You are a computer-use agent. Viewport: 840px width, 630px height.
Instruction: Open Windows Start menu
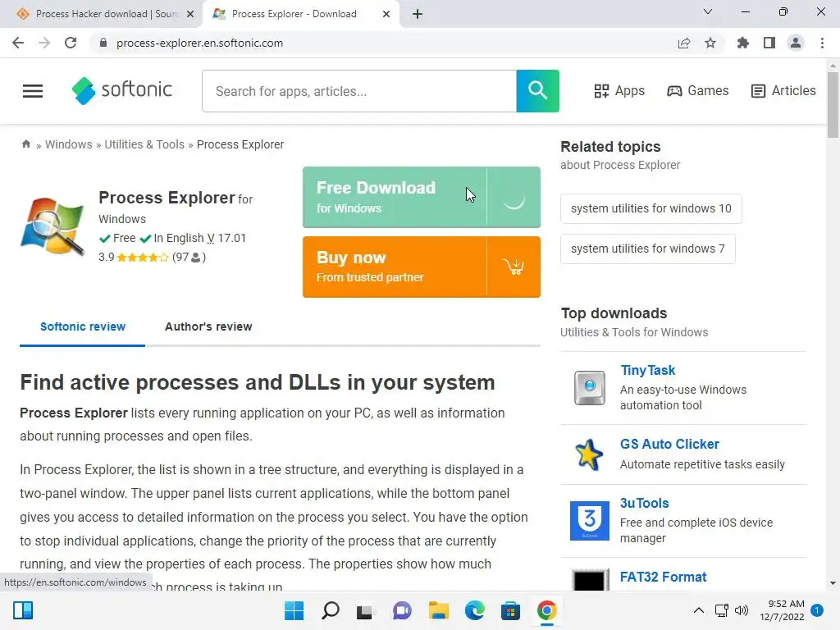tap(294, 610)
